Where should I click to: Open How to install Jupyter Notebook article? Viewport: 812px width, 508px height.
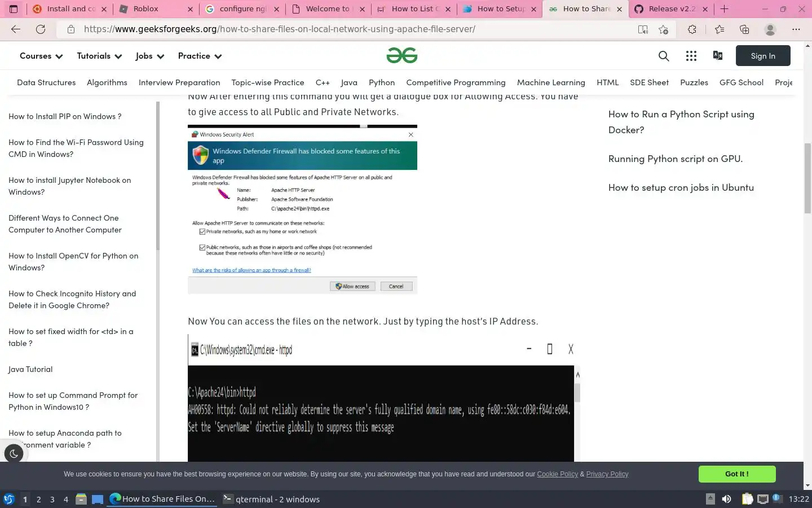[x=69, y=186]
